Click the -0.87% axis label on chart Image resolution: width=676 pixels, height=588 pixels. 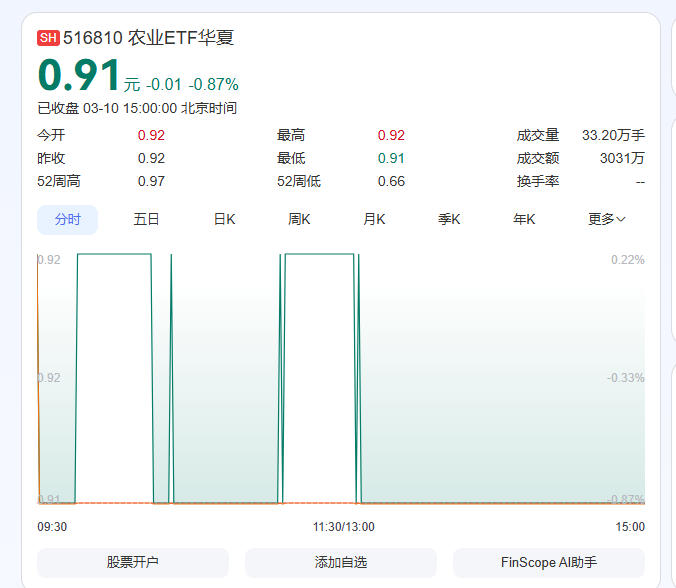click(x=627, y=499)
